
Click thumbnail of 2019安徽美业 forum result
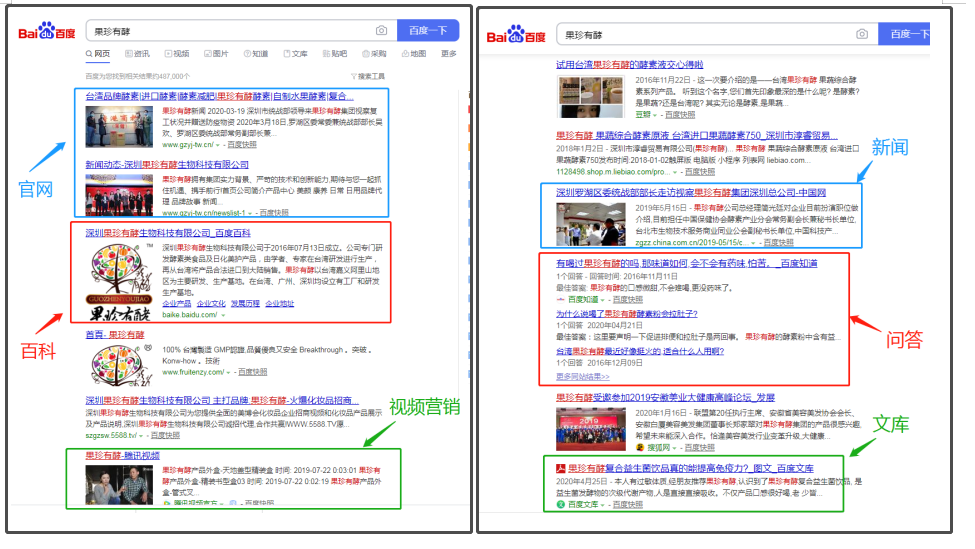pos(591,430)
